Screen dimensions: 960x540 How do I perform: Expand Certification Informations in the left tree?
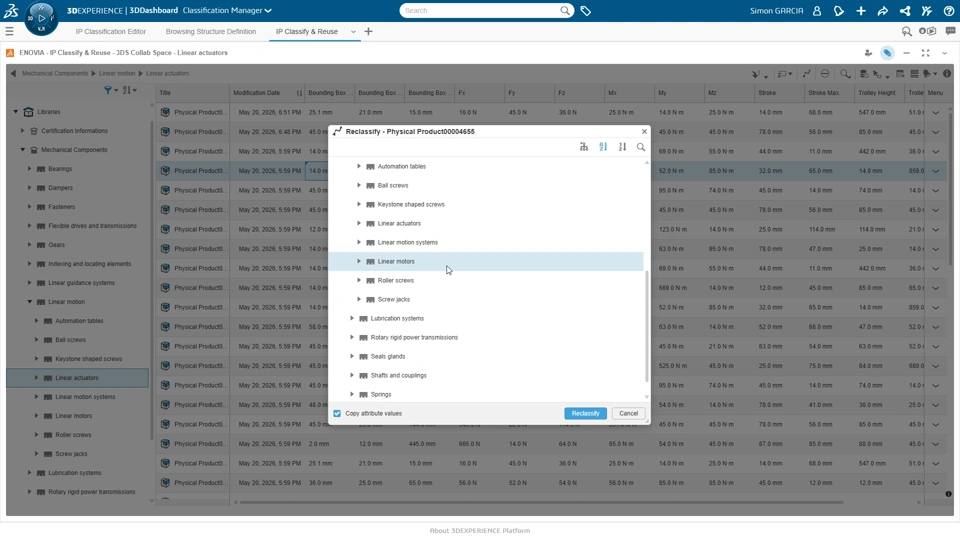point(23,131)
